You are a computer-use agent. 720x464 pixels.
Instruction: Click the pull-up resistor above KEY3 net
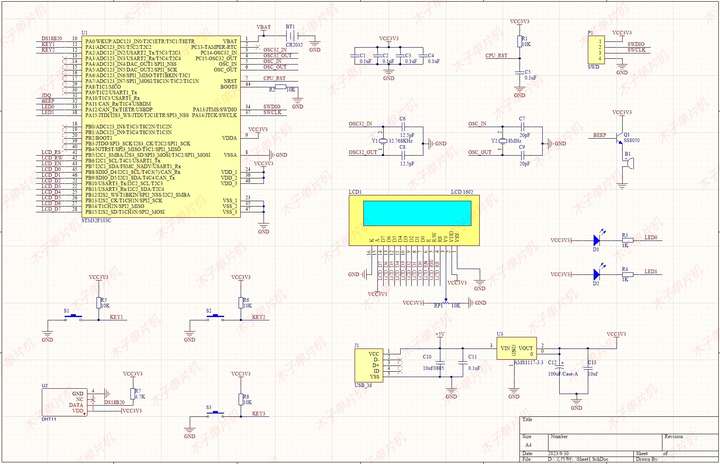pos(241,399)
